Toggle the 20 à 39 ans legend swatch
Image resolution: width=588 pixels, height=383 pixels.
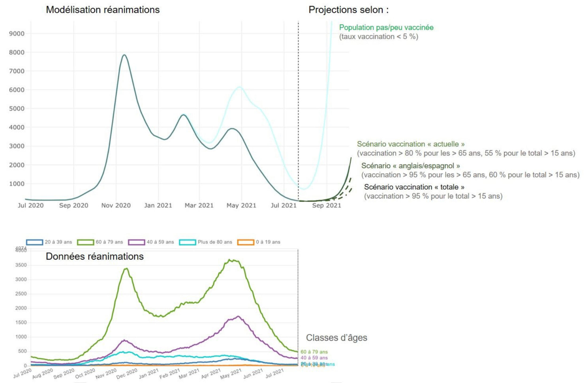[x=34, y=242]
